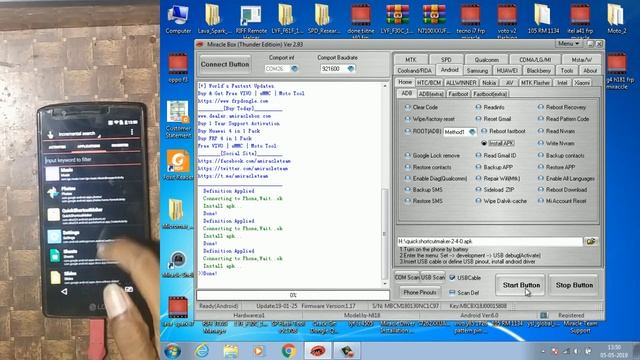Image resolution: width=640 pixels, height=360 pixels.
Task: Switch to the Samsung tab
Action: [477, 71]
